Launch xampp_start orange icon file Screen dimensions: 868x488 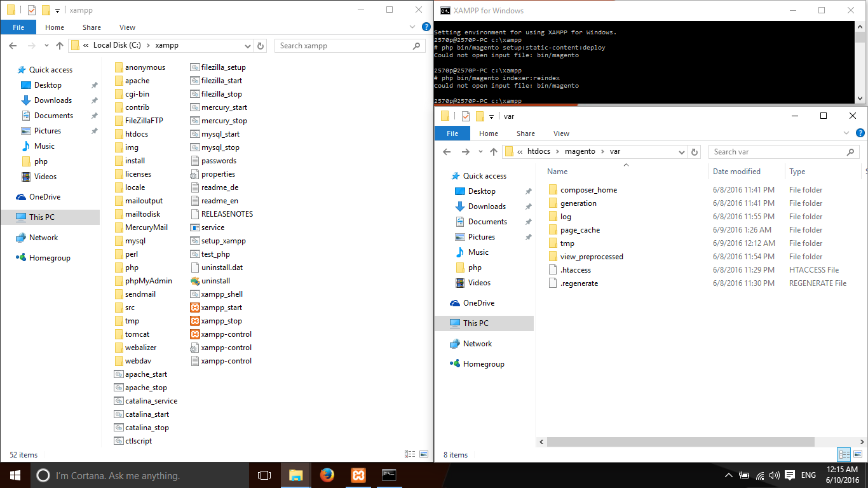point(196,308)
